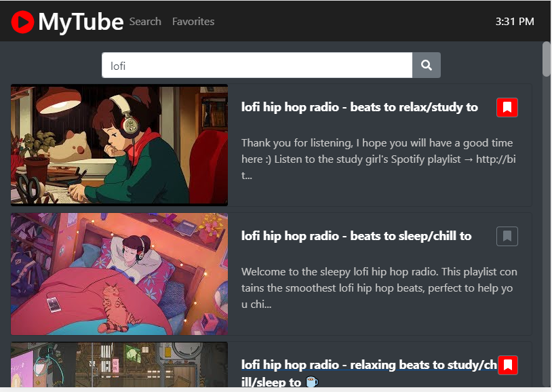
Task: Focus the search field containing 'lofi'
Action: coord(257,65)
